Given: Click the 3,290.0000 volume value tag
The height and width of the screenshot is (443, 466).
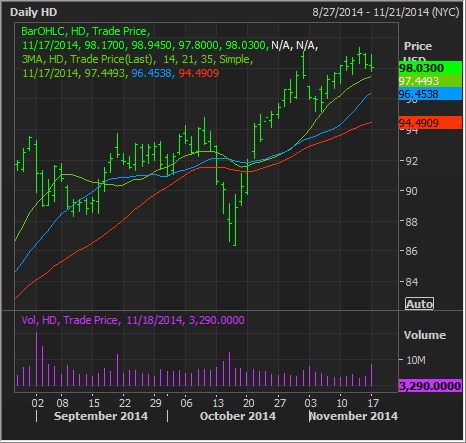Looking at the screenshot, I should tap(430, 386).
